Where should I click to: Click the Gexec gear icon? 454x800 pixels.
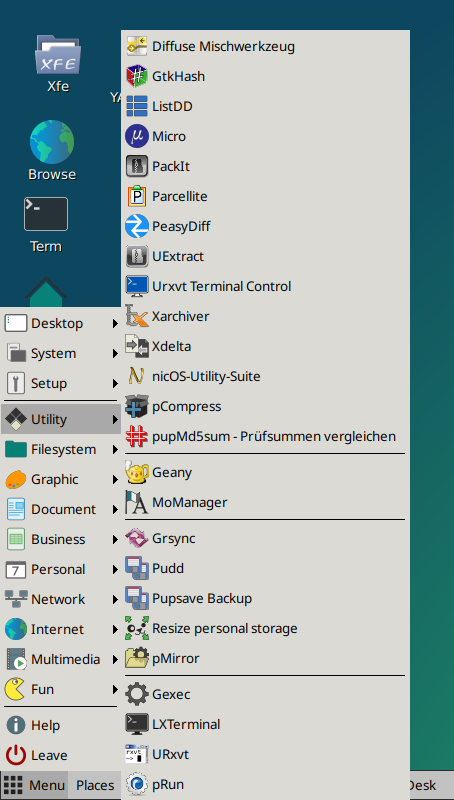pos(137,694)
